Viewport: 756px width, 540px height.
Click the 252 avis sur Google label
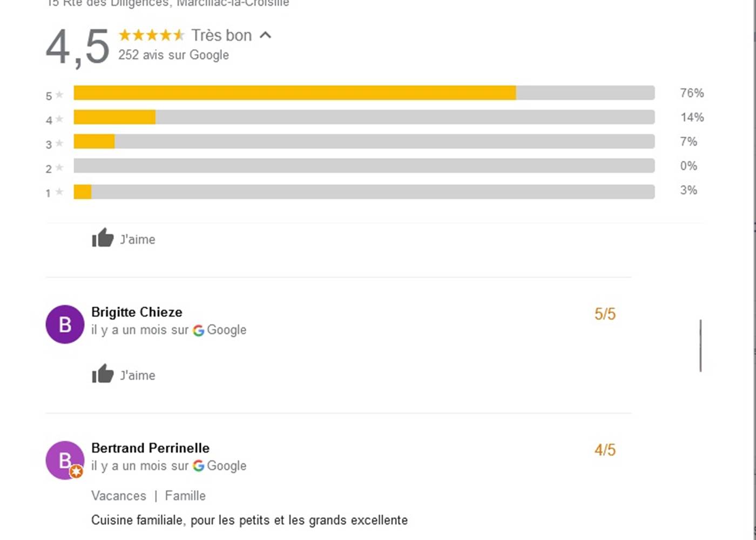click(x=173, y=55)
